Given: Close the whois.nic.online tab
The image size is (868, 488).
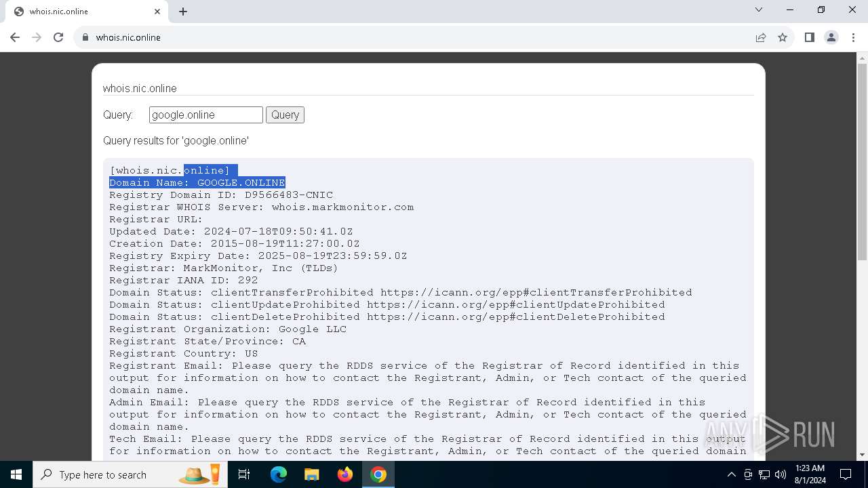Looking at the screenshot, I should (157, 12).
